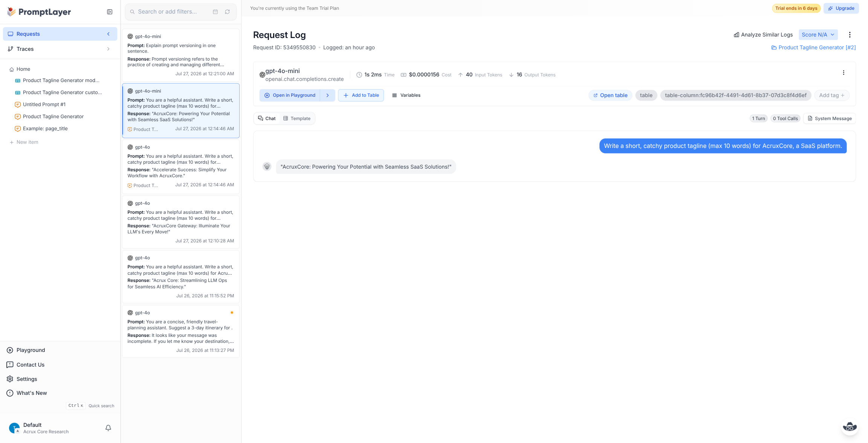Click the folder icon beside Product Tagline Generator [#2]
Screen dimensions: 868x443
coord(774,47)
